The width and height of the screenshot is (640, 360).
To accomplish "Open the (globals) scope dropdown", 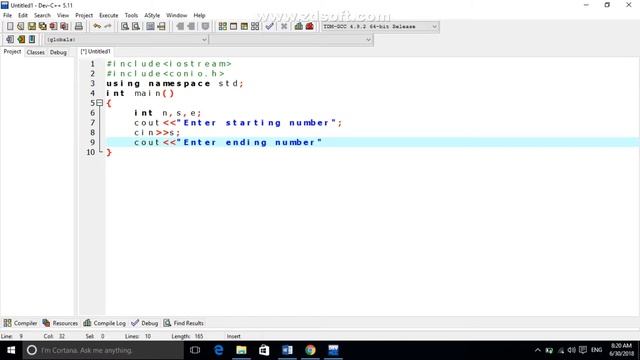I will 127,40.
